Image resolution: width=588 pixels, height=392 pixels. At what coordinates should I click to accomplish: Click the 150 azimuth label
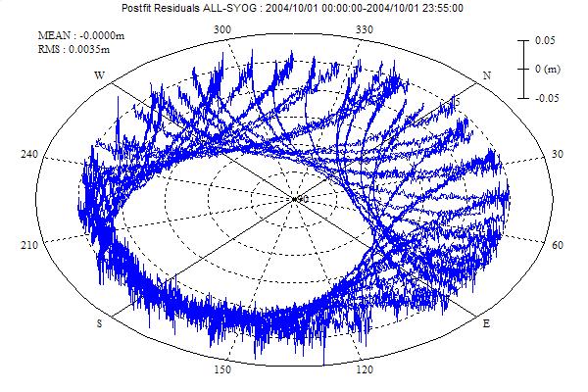(222, 368)
